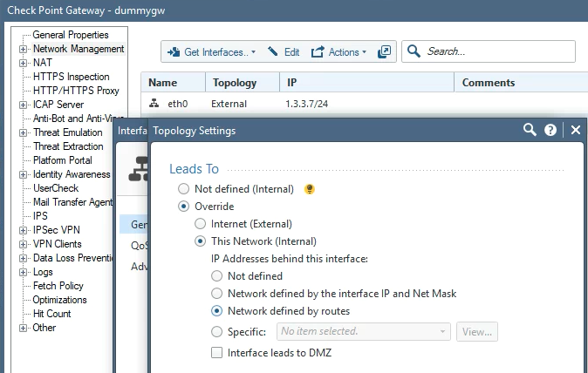Open the pop-out window icon in toolbar
This screenshot has width=588, height=373.
(x=384, y=51)
